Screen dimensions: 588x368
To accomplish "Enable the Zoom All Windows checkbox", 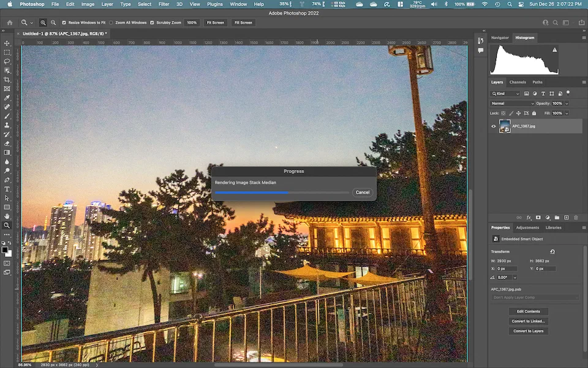I will (x=111, y=23).
